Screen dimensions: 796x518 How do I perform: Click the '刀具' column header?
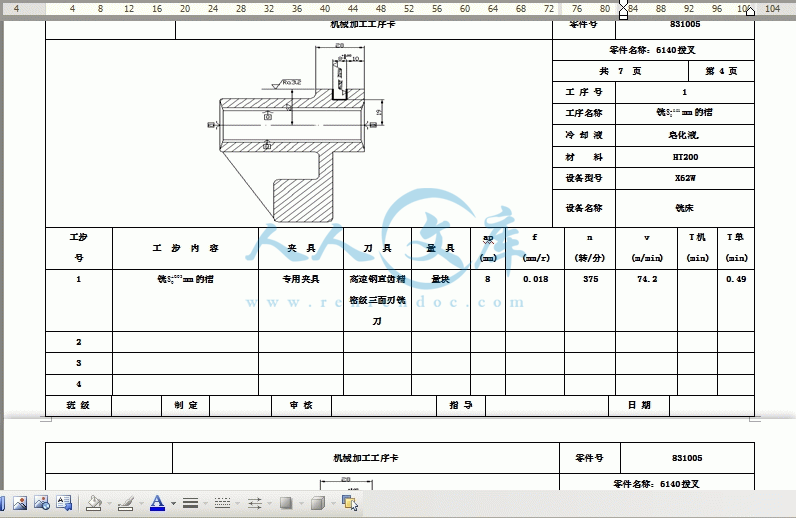(x=377, y=248)
